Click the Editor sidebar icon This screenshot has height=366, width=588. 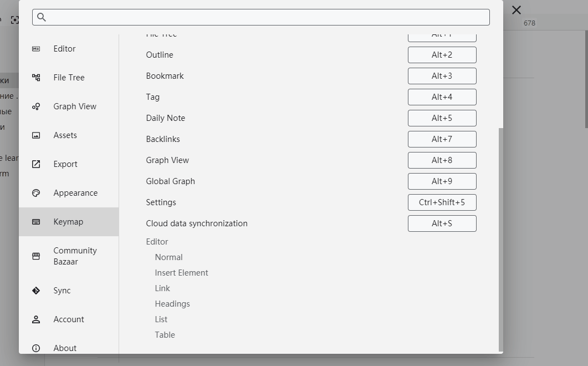(36, 49)
